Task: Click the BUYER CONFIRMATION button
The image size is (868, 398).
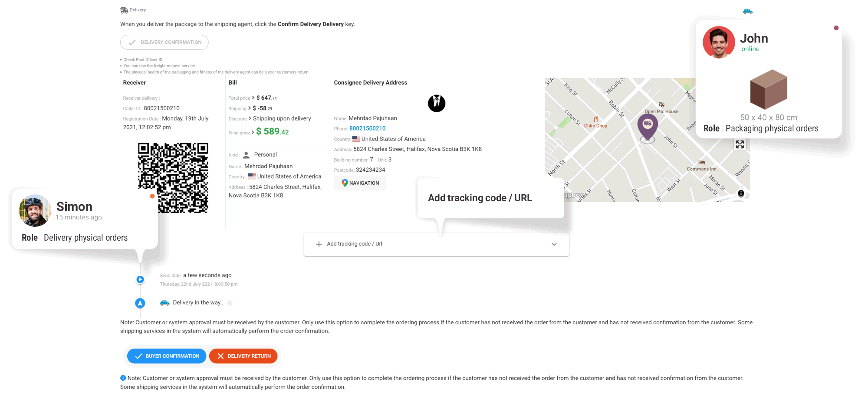Action: click(x=167, y=356)
